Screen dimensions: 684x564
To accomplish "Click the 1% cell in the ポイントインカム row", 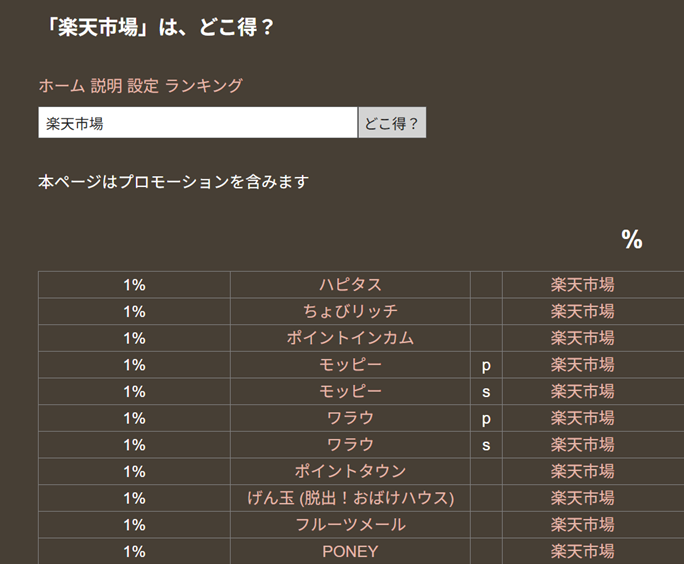I will (134, 338).
